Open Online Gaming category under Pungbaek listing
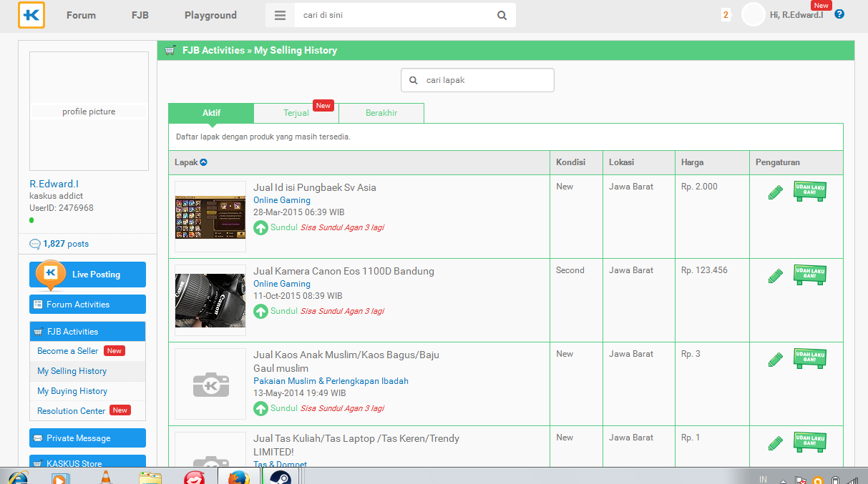 click(x=282, y=200)
